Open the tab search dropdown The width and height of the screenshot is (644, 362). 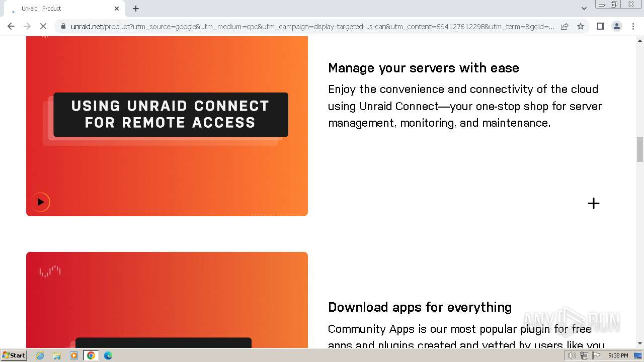(x=584, y=9)
